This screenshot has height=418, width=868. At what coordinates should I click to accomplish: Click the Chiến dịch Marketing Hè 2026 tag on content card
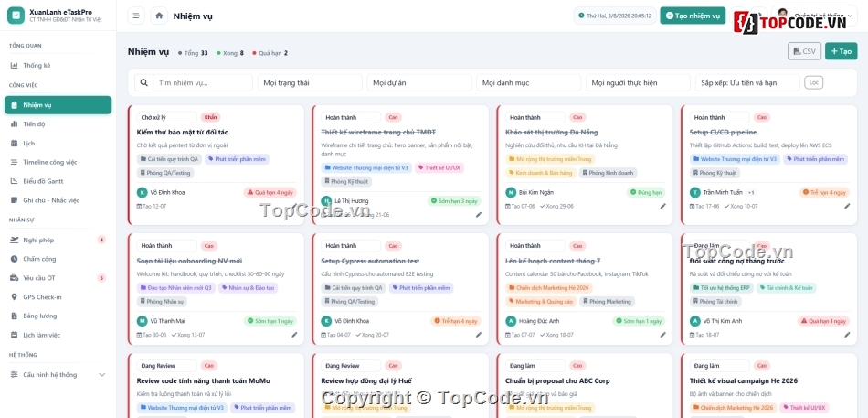pos(549,288)
